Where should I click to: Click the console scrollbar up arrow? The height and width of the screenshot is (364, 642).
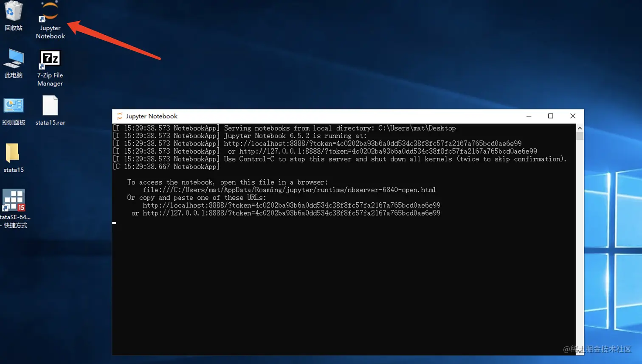tap(580, 128)
